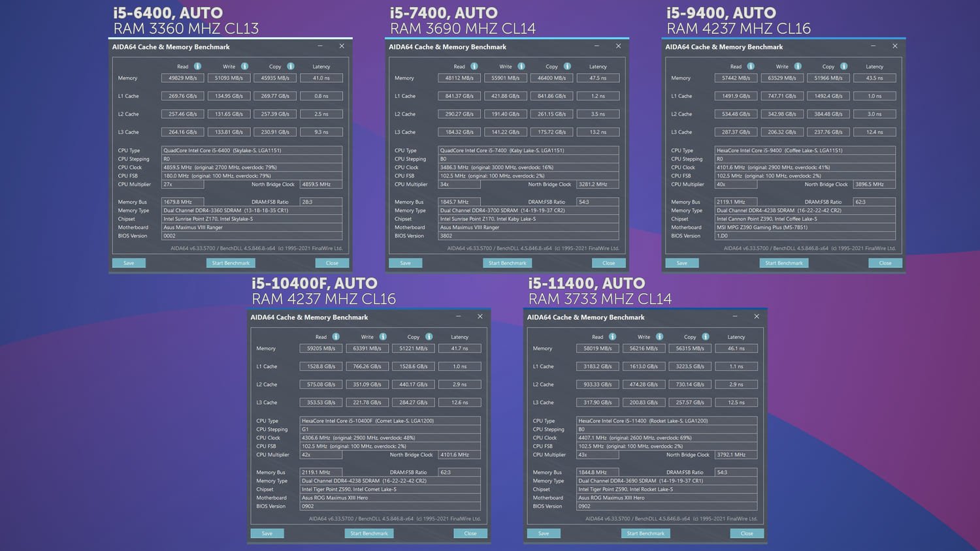This screenshot has height=551, width=980.
Task: Save results in the i5-7400 window
Action: click(x=405, y=263)
